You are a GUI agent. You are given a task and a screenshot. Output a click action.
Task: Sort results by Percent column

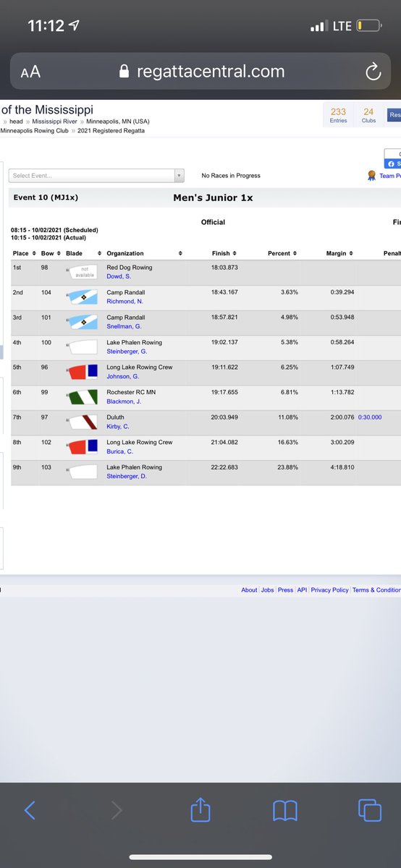282,253
